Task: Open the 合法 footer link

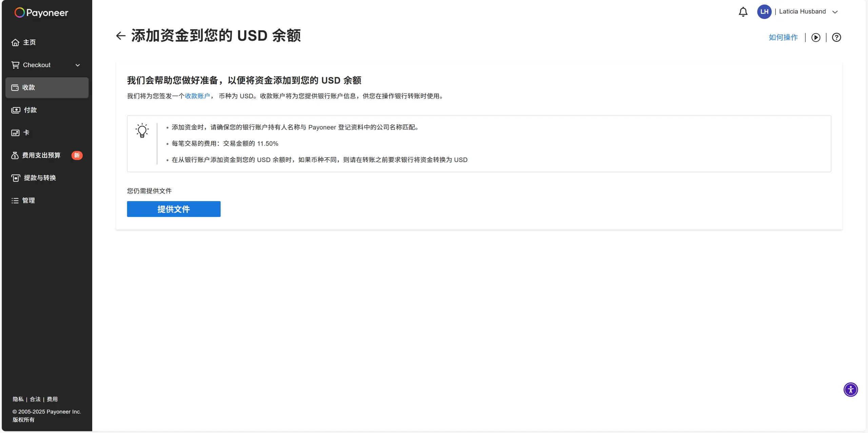Action: 35,399
